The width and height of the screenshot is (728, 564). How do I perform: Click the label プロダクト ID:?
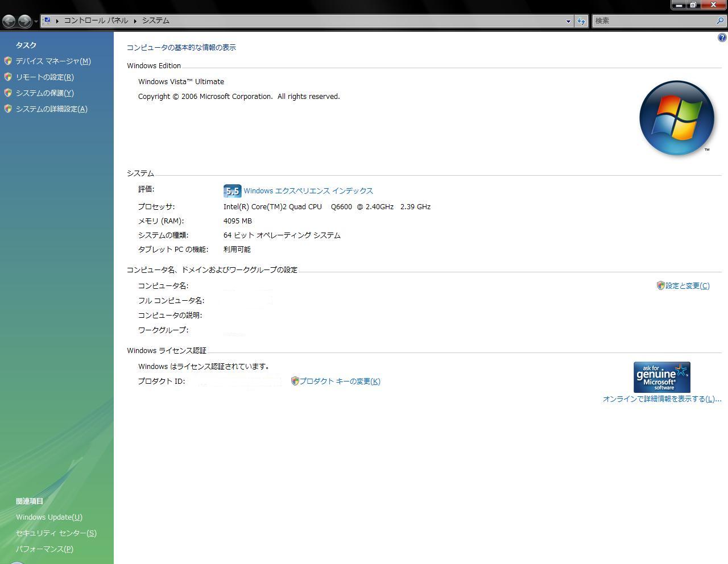(x=162, y=381)
